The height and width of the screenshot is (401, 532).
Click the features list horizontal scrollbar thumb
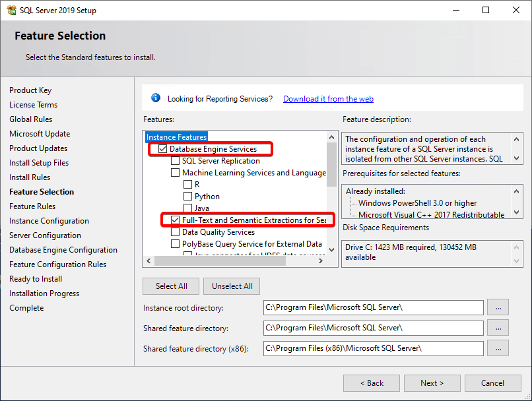pos(220,261)
